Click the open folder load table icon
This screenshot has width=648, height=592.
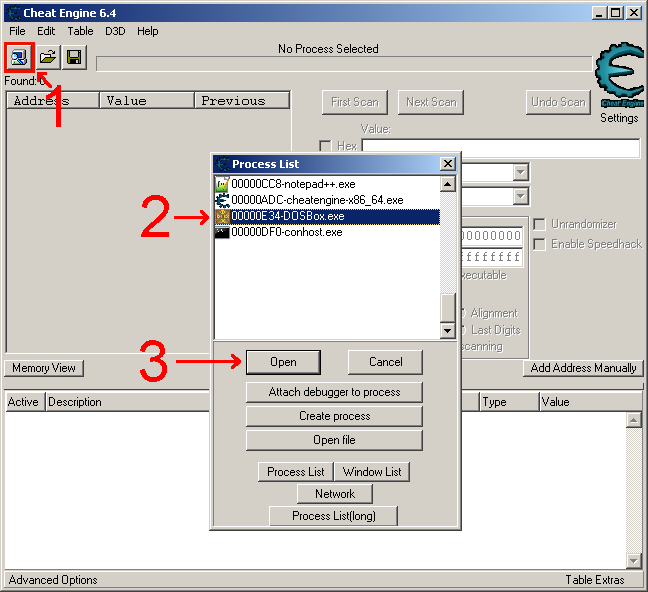48,57
